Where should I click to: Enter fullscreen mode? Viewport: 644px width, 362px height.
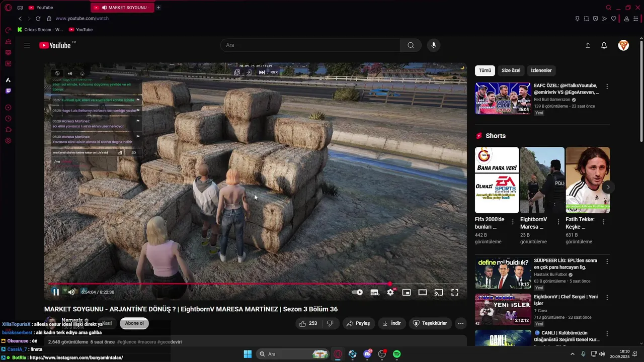point(455,292)
